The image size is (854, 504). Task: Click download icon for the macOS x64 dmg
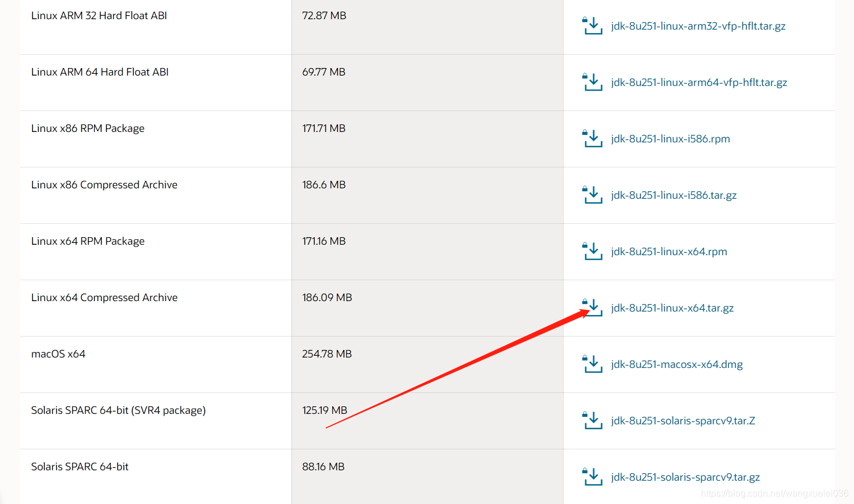[592, 364]
